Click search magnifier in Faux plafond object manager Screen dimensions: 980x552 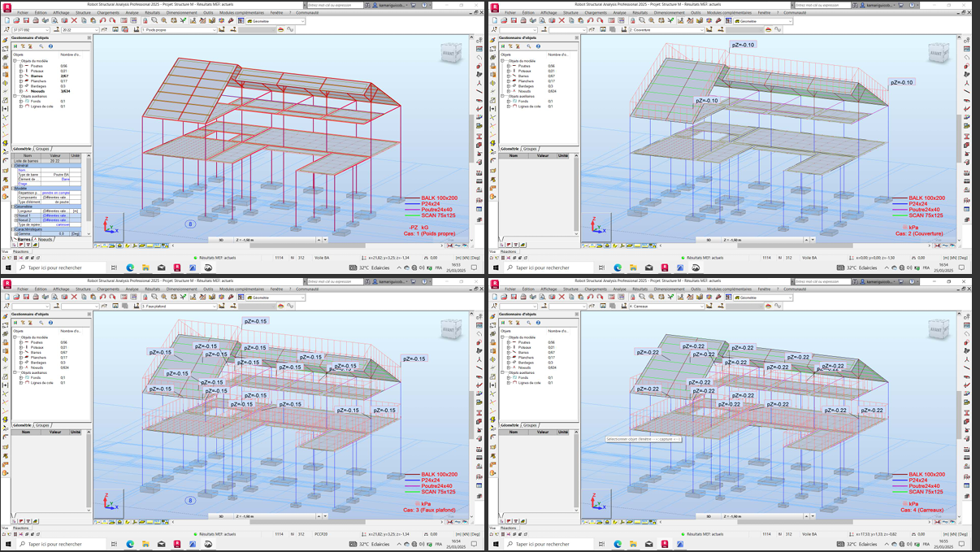click(41, 323)
